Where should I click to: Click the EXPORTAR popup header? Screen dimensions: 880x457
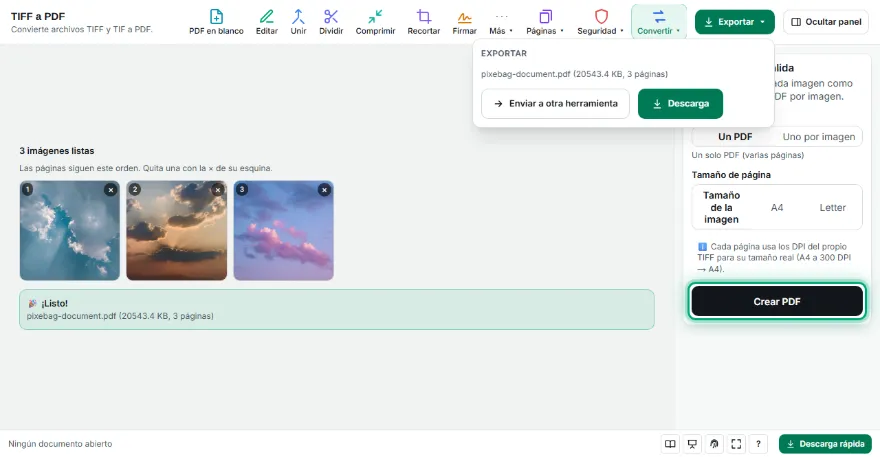click(504, 53)
